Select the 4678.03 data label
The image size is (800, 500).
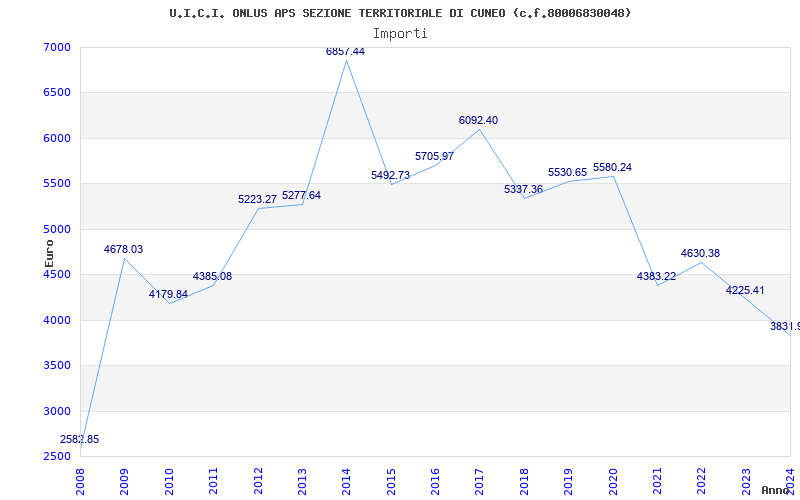(x=123, y=249)
